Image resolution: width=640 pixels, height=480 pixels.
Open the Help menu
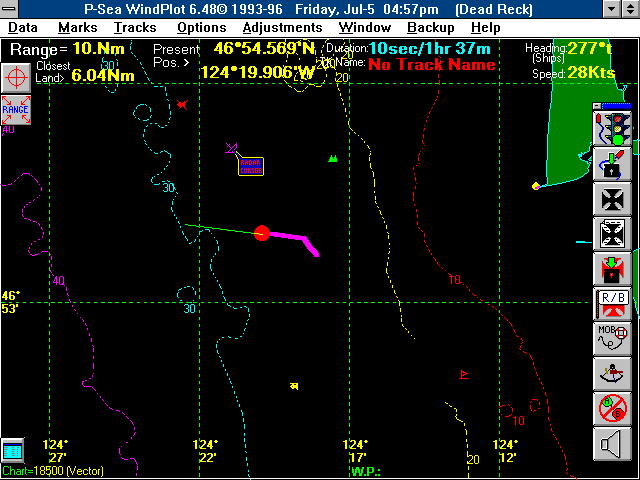[x=486, y=28]
